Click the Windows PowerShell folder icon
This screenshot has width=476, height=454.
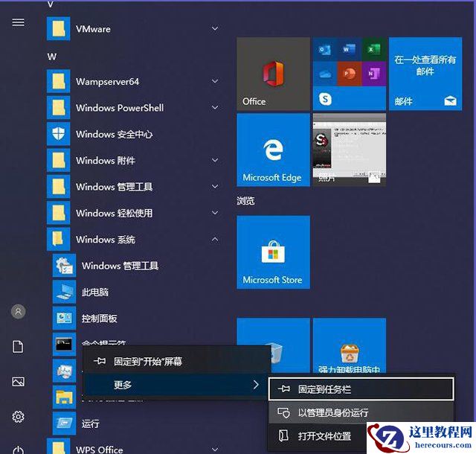pos(58,108)
